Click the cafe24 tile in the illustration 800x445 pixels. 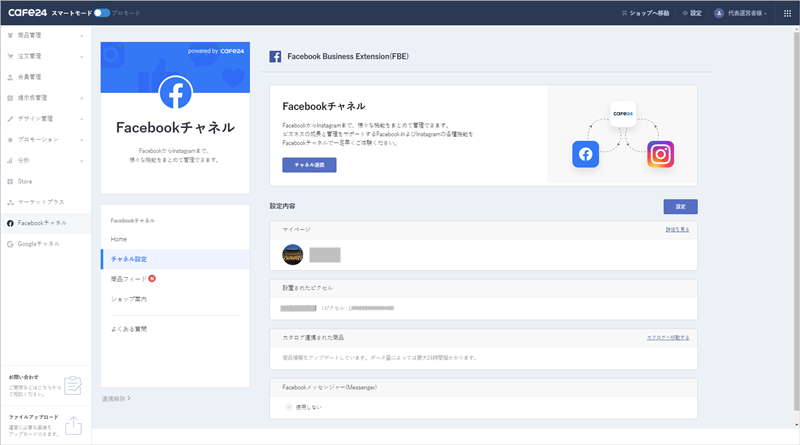coord(623,114)
